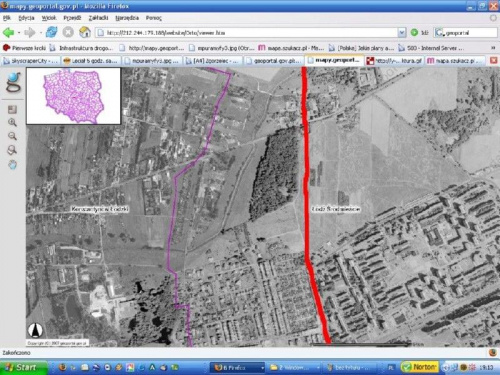Expand the address bar URL dropdown
This screenshot has height=375, width=500.
tap(402, 33)
